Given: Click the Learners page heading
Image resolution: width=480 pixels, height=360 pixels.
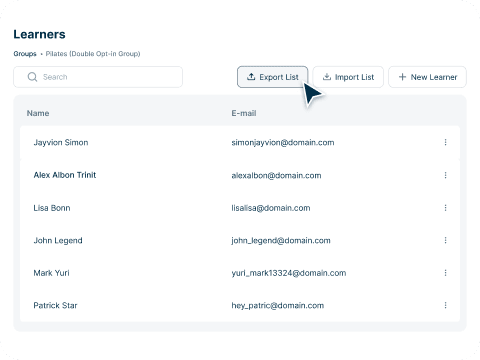Looking at the screenshot, I should click(39, 34).
